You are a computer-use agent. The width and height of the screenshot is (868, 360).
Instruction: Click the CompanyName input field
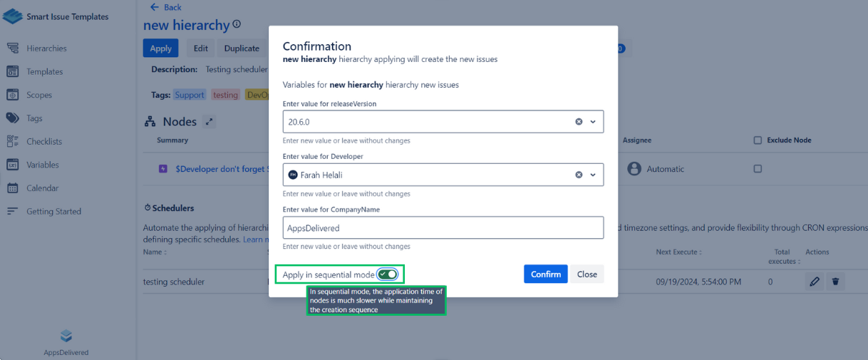443,228
